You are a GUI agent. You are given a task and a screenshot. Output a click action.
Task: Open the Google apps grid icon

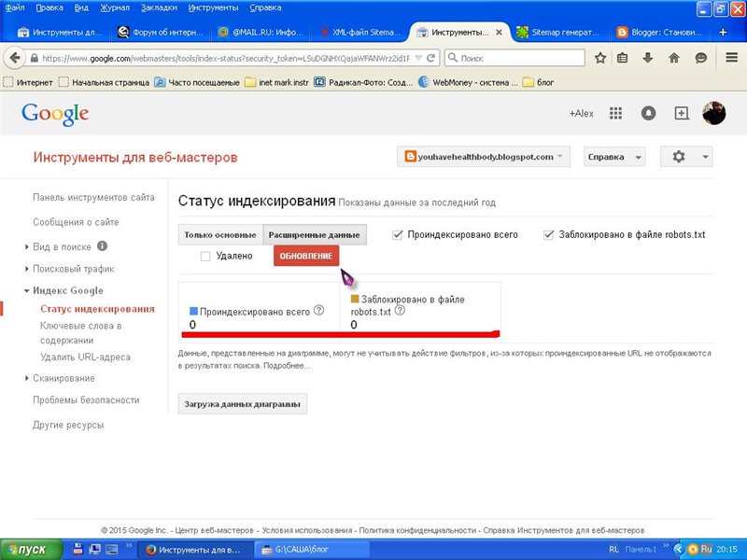click(615, 113)
